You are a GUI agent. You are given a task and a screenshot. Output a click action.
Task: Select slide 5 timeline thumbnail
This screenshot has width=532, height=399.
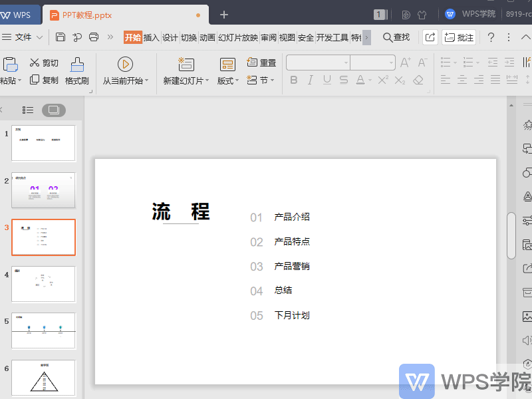43,331
